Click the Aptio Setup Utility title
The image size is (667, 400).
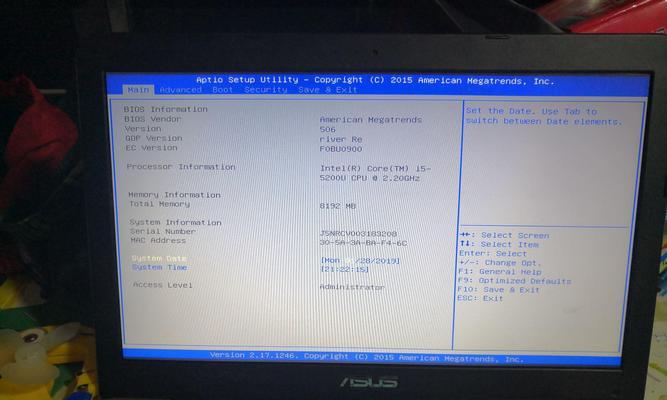pos(375,80)
